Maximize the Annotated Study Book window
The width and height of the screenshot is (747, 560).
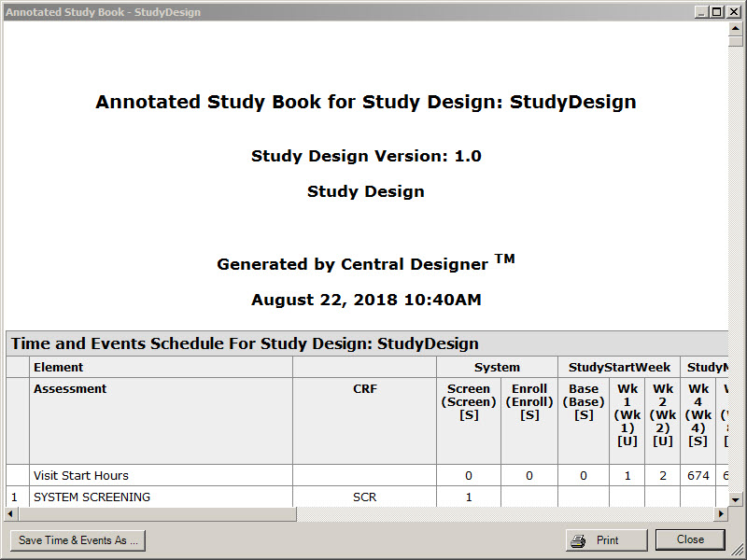pyautogui.click(x=716, y=12)
